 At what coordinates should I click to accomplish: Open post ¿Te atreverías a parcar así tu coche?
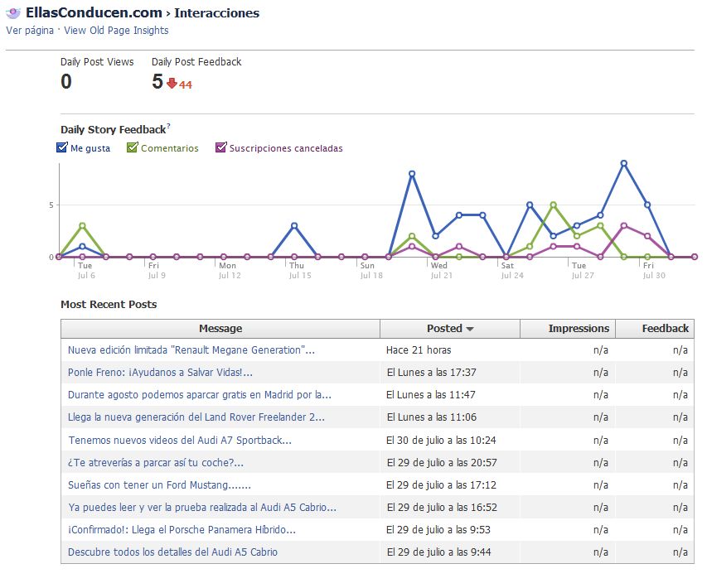[156, 463]
